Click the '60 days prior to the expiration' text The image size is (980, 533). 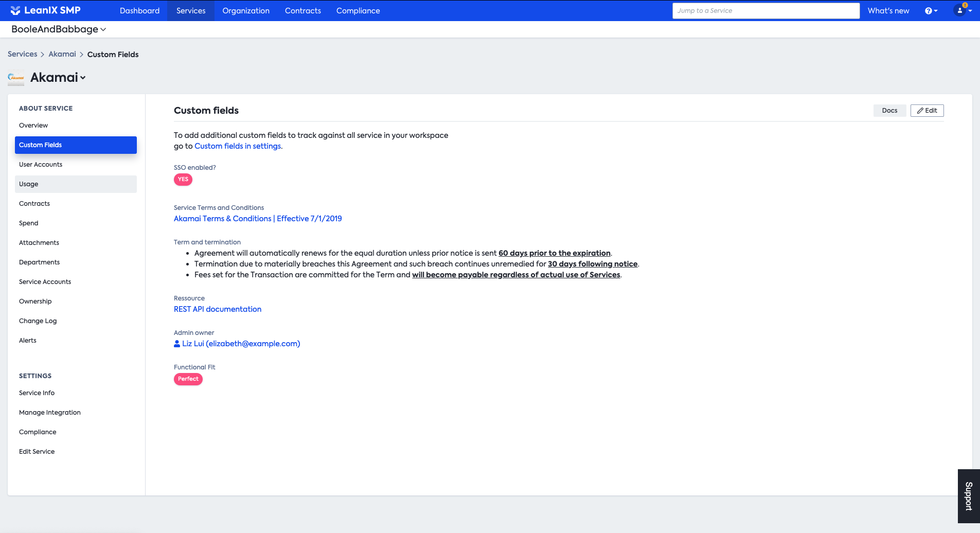tap(555, 253)
